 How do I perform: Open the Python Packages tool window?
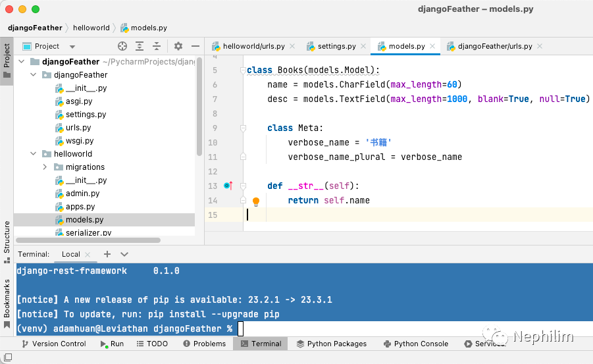[x=332, y=344]
